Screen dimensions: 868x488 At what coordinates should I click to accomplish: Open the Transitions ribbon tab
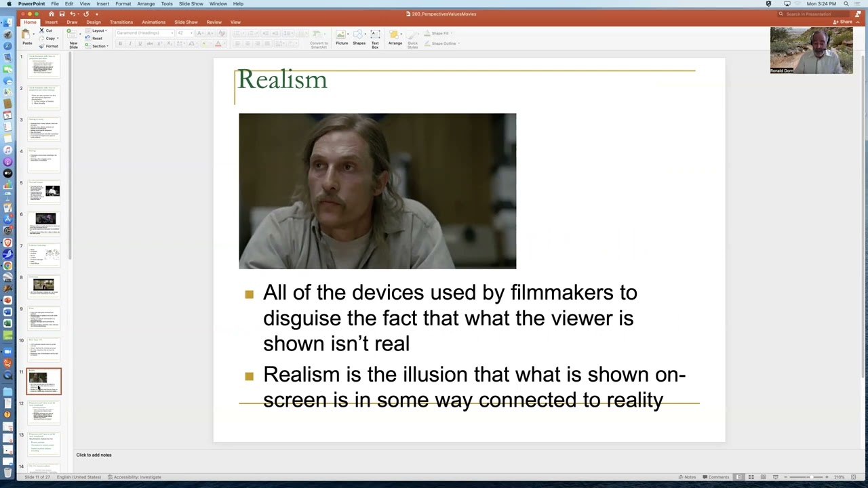(121, 22)
